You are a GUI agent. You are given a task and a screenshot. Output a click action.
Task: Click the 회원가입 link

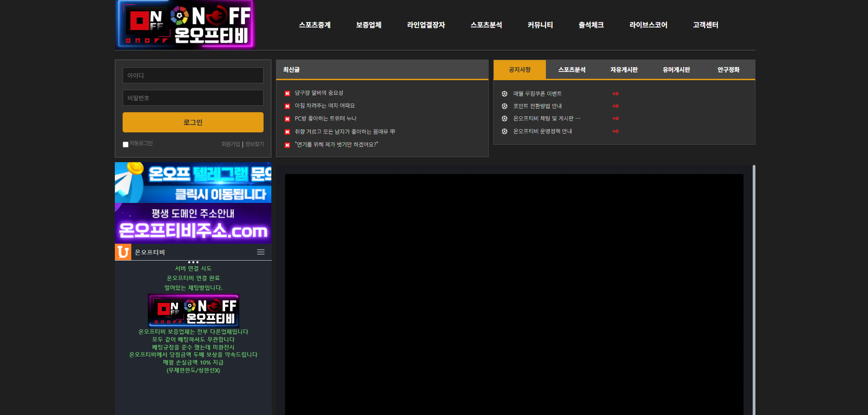[231, 144]
